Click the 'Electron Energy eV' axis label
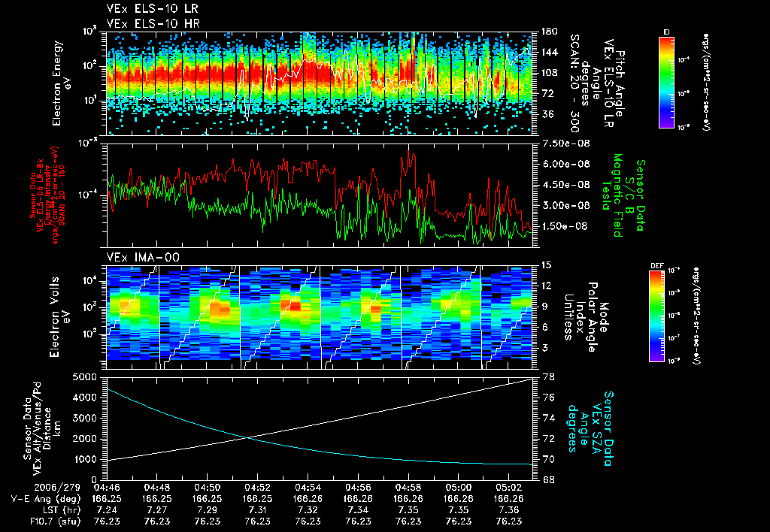Image resolution: width=770 pixels, height=532 pixels. click(x=62, y=83)
